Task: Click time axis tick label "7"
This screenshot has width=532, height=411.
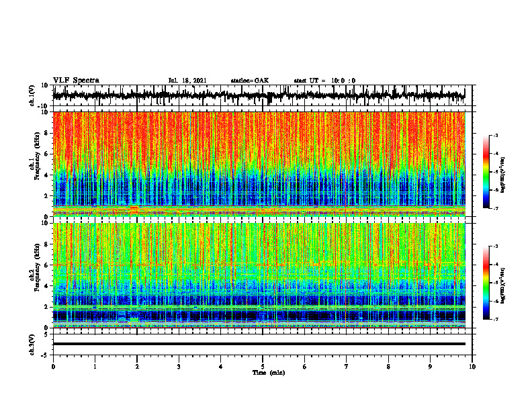Action: click(347, 367)
